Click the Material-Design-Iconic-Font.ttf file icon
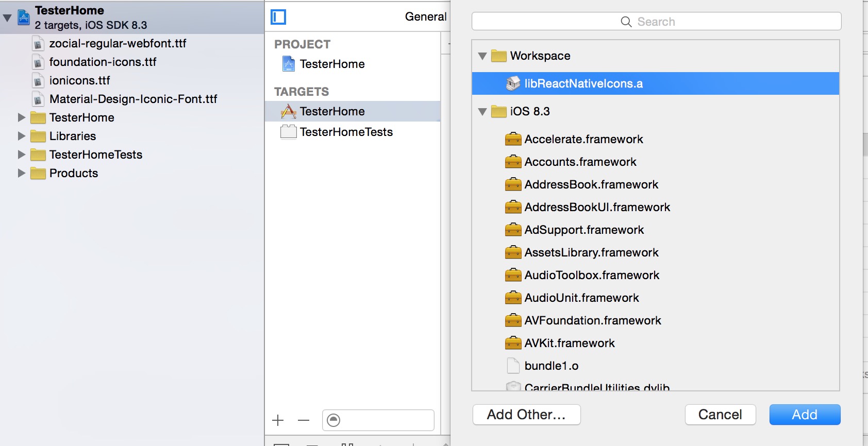868x446 pixels. (38, 99)
